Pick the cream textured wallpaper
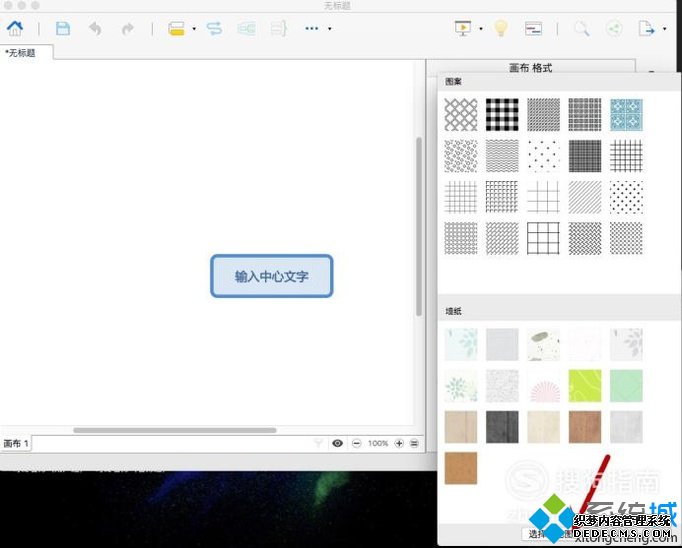This screenshot has height=548, width=682. (543, 427)
